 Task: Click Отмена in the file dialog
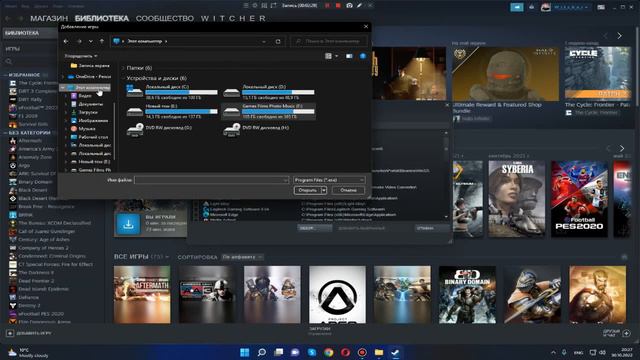pyautogui.click(x=348, y=190)
